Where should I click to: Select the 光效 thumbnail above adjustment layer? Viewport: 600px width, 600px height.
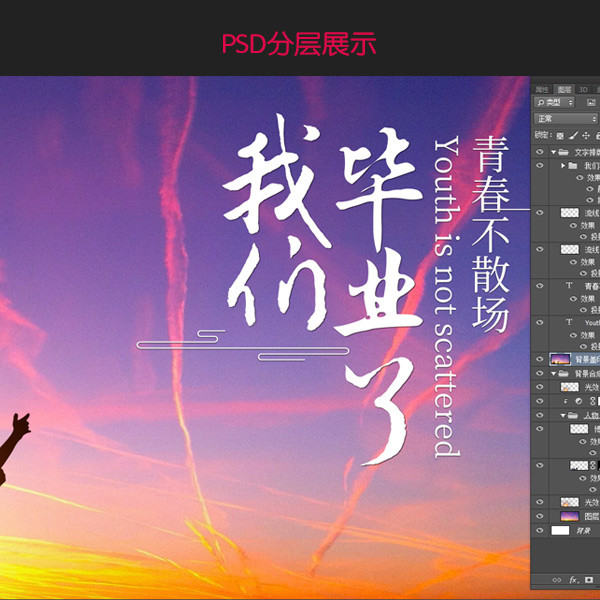(x=569, y=387)
